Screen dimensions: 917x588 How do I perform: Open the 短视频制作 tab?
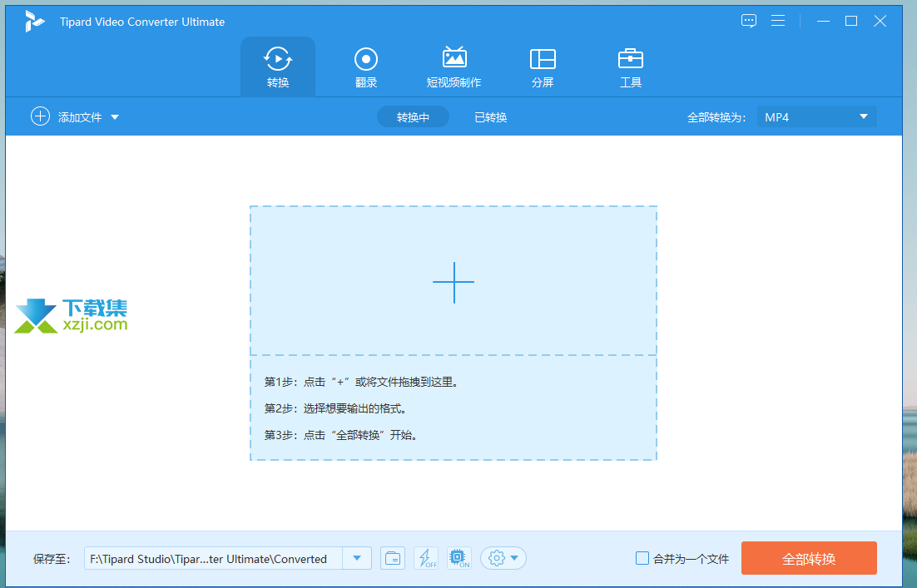454,67
